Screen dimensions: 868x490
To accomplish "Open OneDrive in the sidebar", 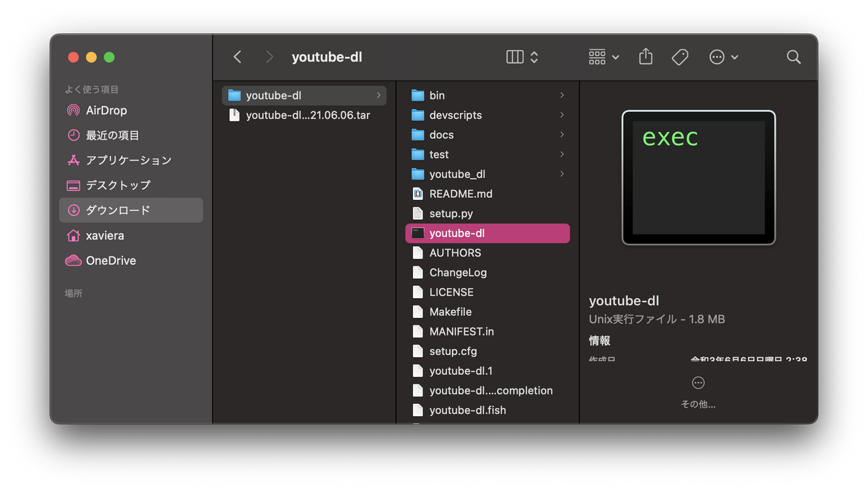I will click(131, 260).
